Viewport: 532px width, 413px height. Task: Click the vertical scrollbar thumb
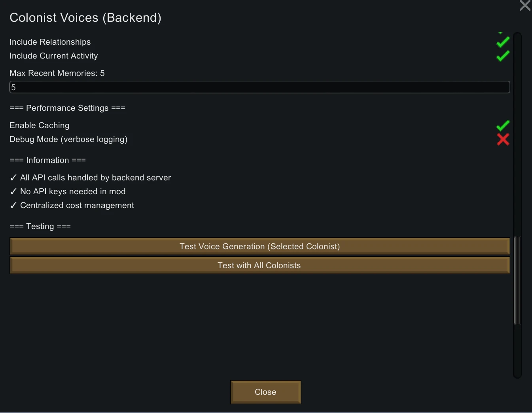517,280
